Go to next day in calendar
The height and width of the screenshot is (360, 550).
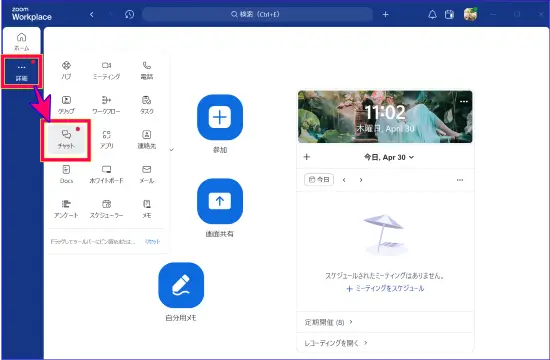tap(361, 180)
